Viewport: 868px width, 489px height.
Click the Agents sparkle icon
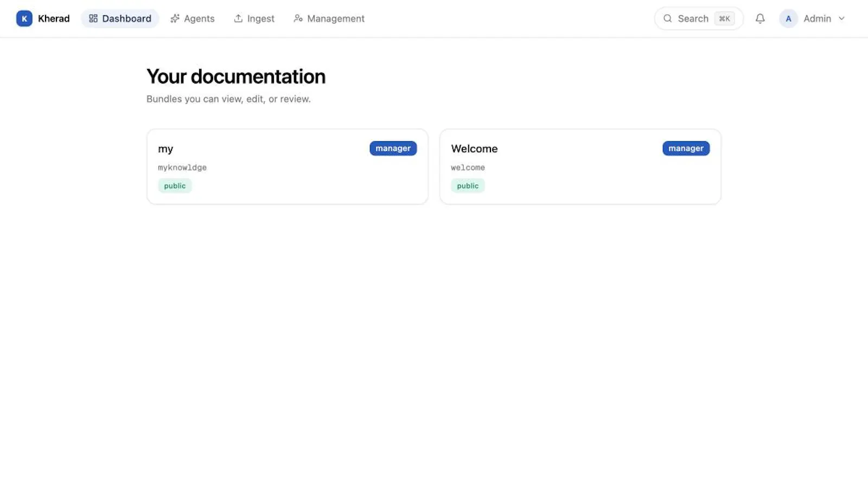pyautogui.click(x=175, y=18)
